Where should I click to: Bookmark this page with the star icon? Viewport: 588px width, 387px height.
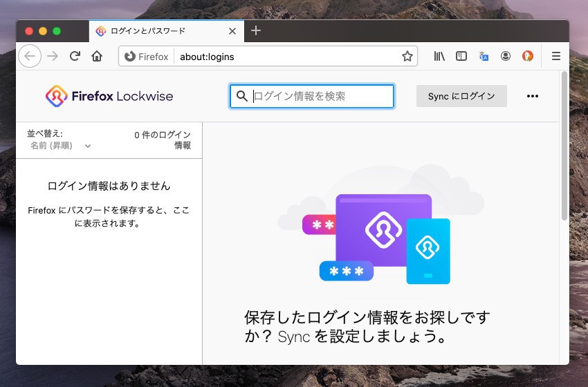[407, 56]
